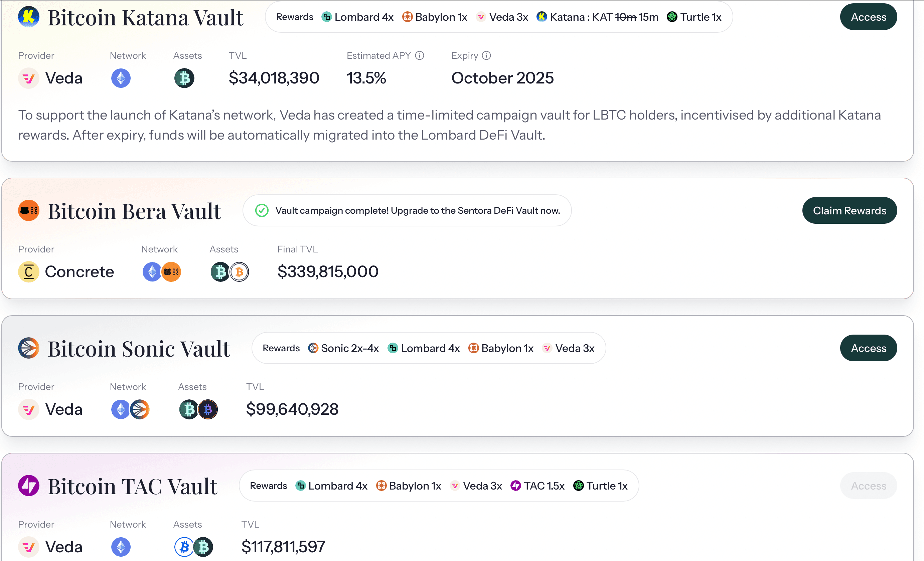Click the disabled Access button on TAC Vault
Viewport: 924px width, 561px height.
tap(869, 486)
